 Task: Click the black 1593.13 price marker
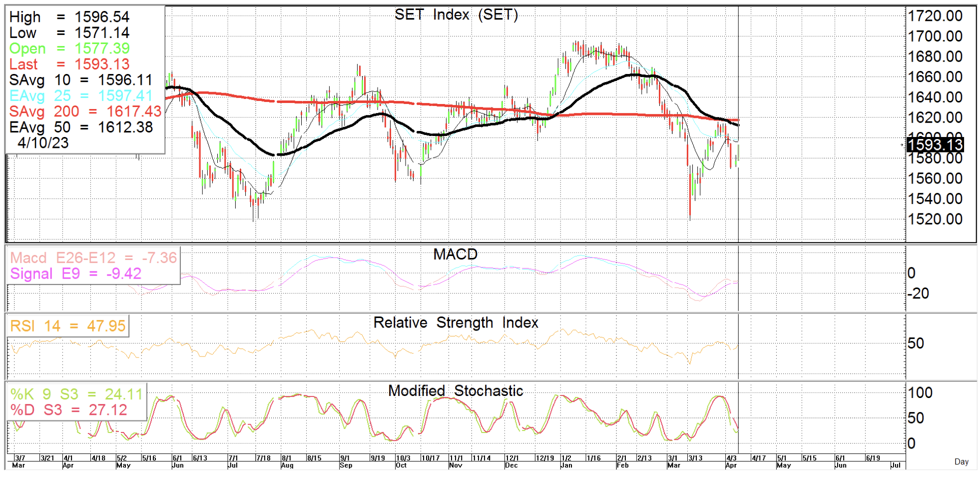click(935, 145)
